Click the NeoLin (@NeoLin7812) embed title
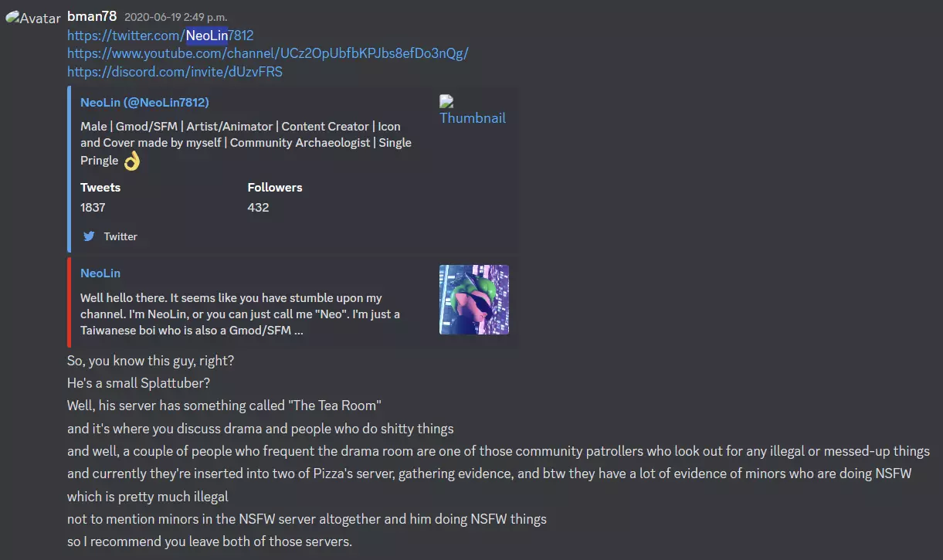943x560 pixels. tap(144, 102)
